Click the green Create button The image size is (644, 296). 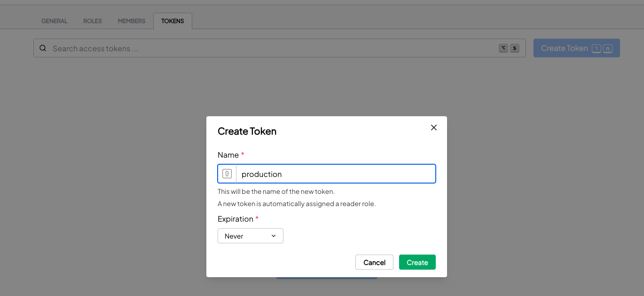417,262
